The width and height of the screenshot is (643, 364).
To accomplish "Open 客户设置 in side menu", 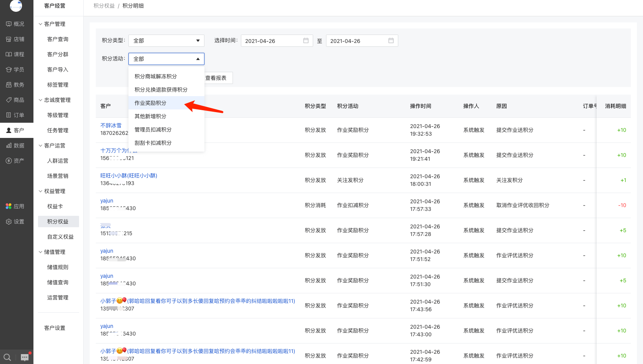I will pyautogui.click(x=55, y=328).
